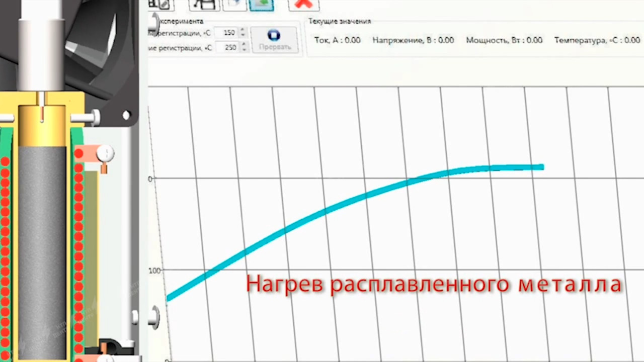Click the Температура, °C readout
Screen dimensions: 644x362
pos(597,40)
